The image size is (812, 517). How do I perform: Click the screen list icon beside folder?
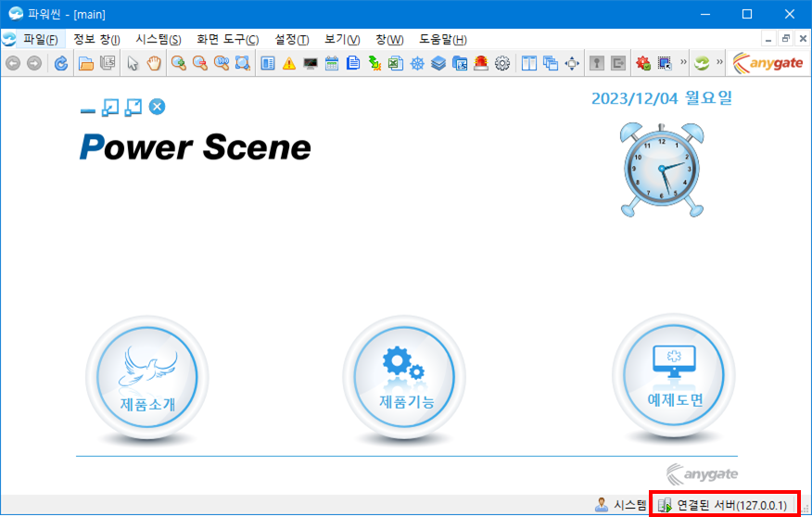pos(108,63)
